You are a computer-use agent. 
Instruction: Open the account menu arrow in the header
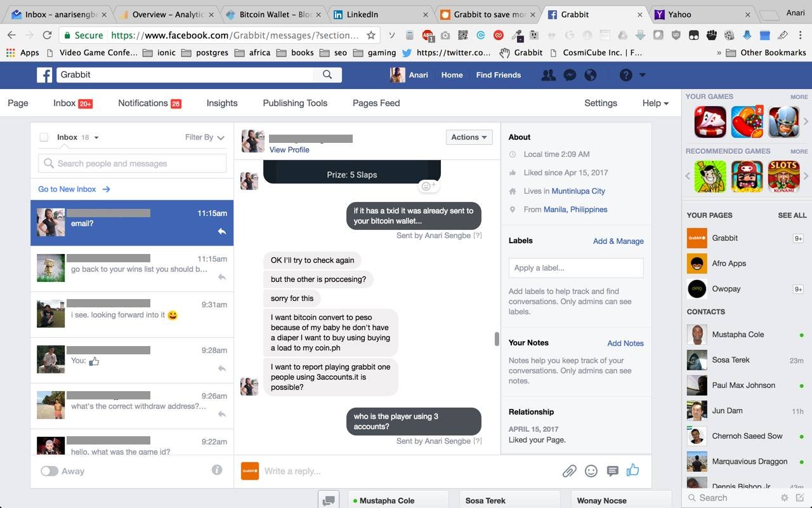pos(642,75)
